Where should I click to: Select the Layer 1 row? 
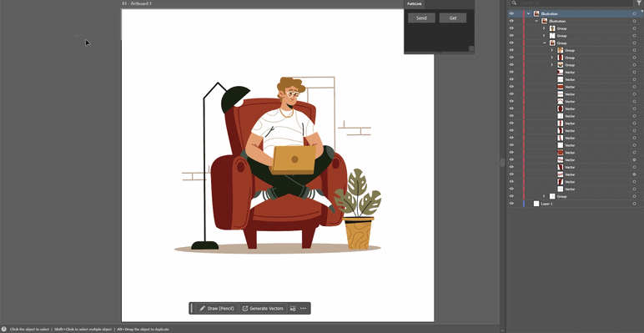coord(576,204)
